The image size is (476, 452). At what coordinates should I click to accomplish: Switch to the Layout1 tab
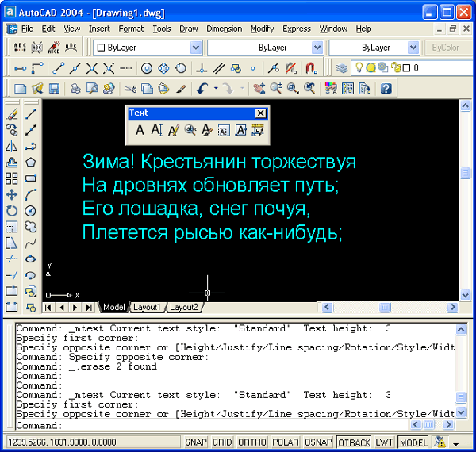[x=147, y=307]
